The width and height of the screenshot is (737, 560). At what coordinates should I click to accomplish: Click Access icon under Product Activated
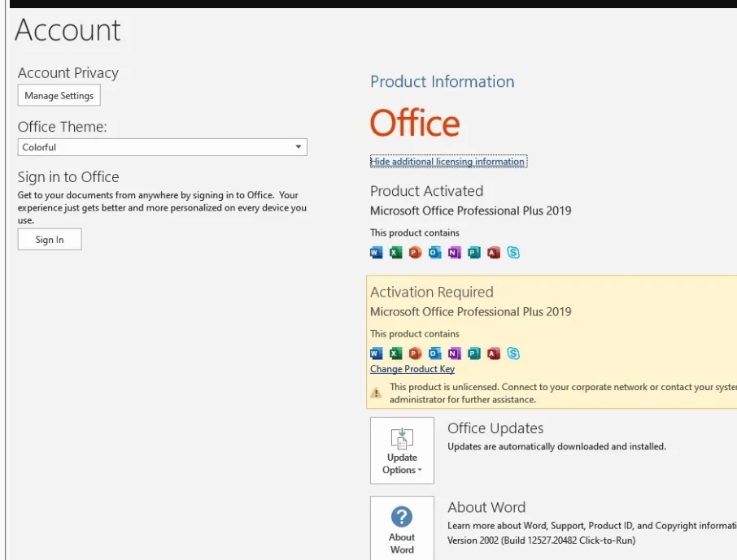[494, 253]
